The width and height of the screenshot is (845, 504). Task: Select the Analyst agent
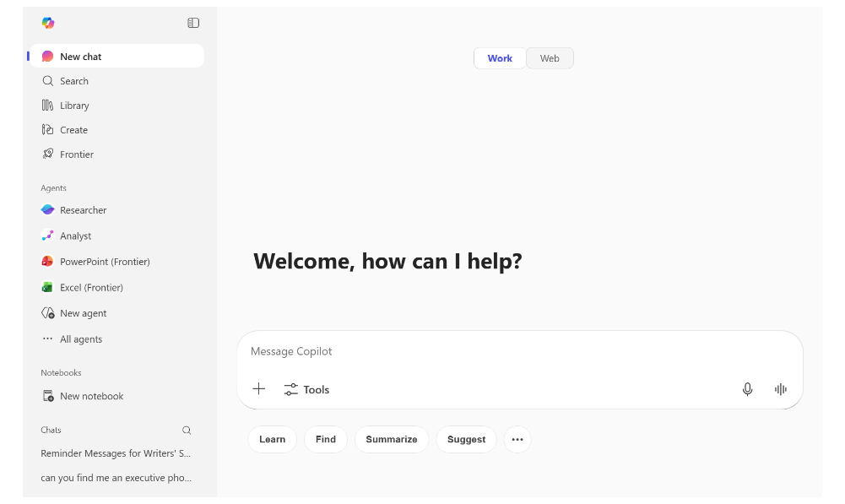(x=76, y=236)
